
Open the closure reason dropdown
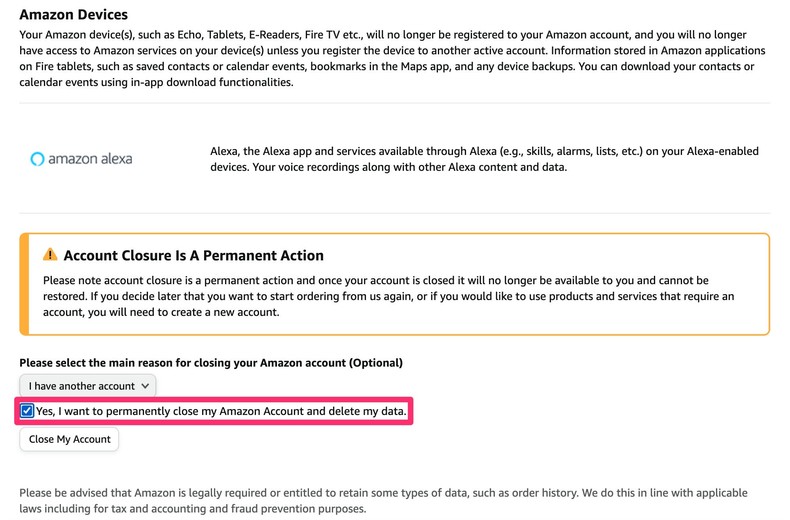[x=88, y=385]
